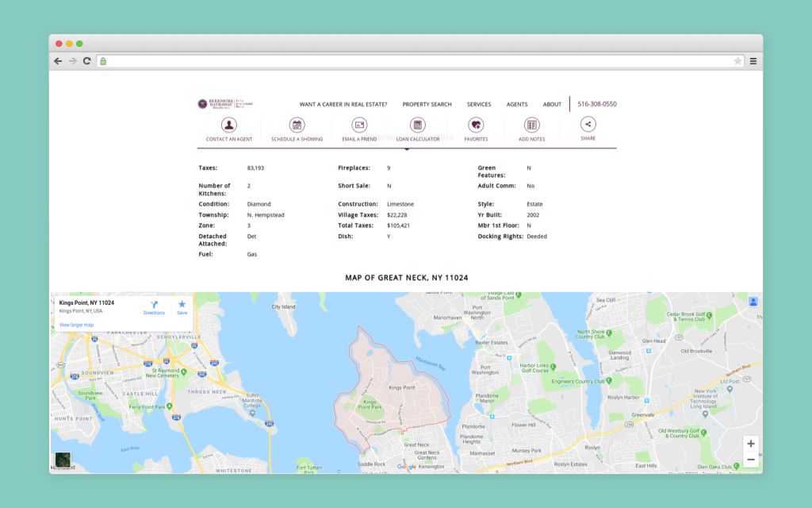Click the Berkshire Hathaway logo
Image resolution: width=812 pixels, height=508 pixels.
click(x=225, y=104)
